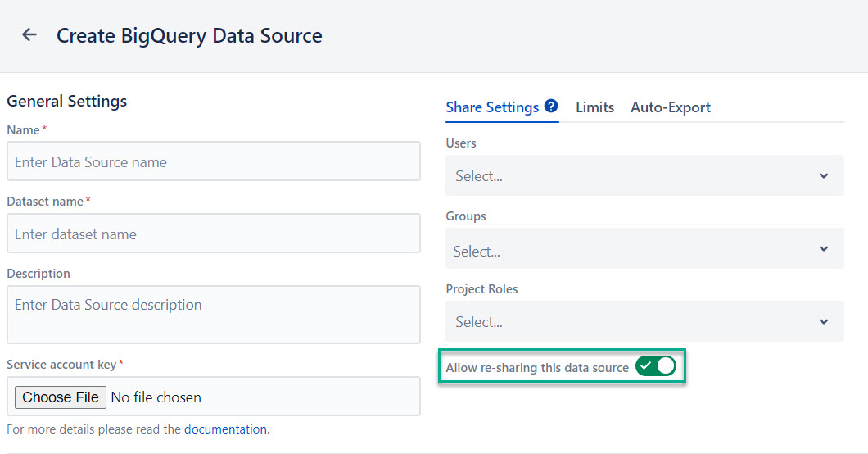This screenshot has height=454, width=868.
Task: Click the Share Settings help icon
Action: [551, 107]
